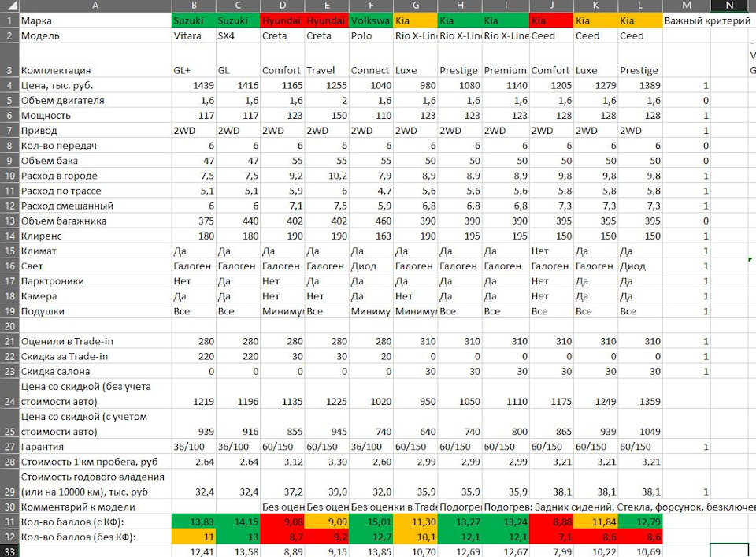Image resolution: width=756 pixels, height=557 pixels.
Task: Select 'Нет' in the Климат row
Action: (x=551, y=251)
